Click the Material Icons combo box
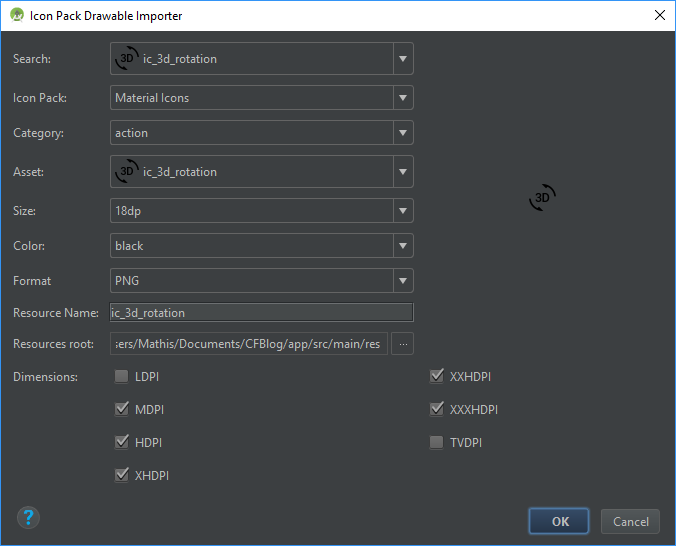 pos(262,98)
